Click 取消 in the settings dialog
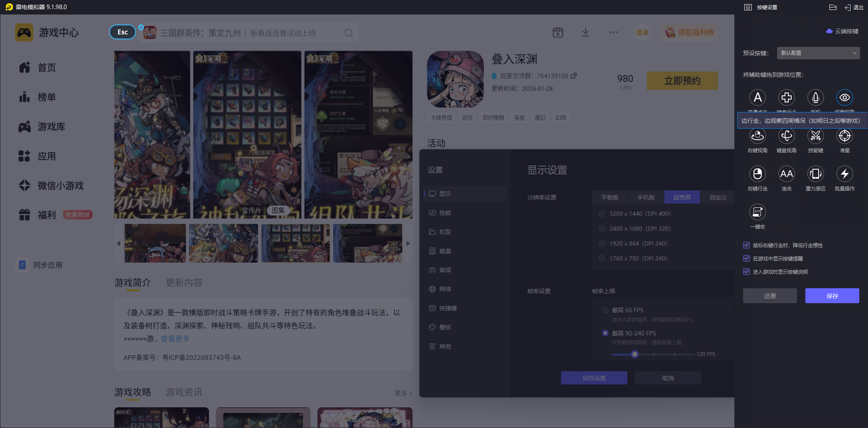Viewport: 868px width, 428px height. pyautogui.click(x=668, y=378)
